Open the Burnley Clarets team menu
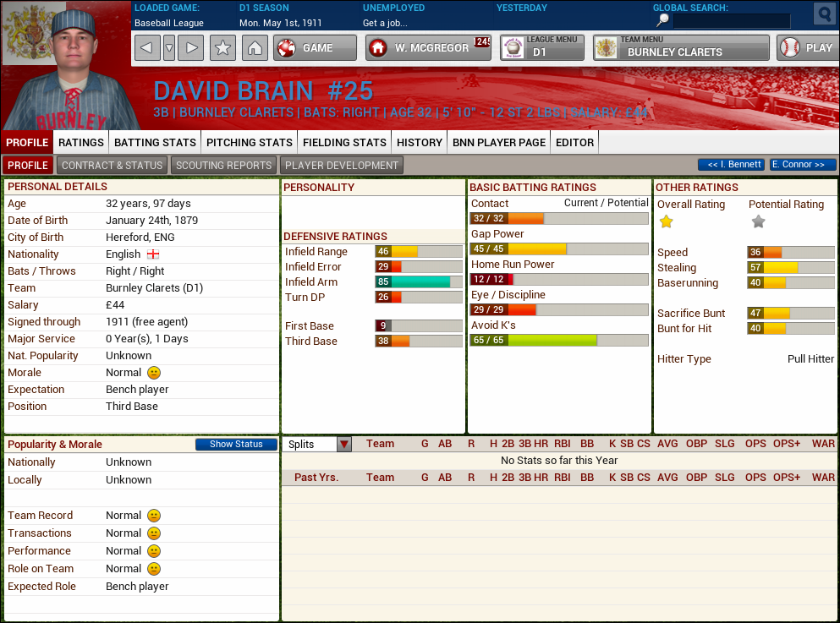Viewport: 840px width, 623px height. [x=681, y=48]
